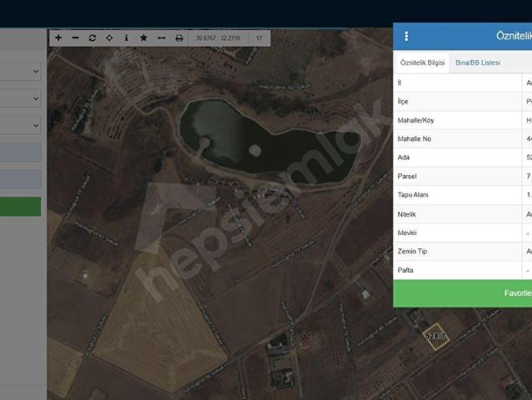Screen dimensions: 532x400
Task: Open the Bina/BB Listesi tab
Action: (477, 62)
